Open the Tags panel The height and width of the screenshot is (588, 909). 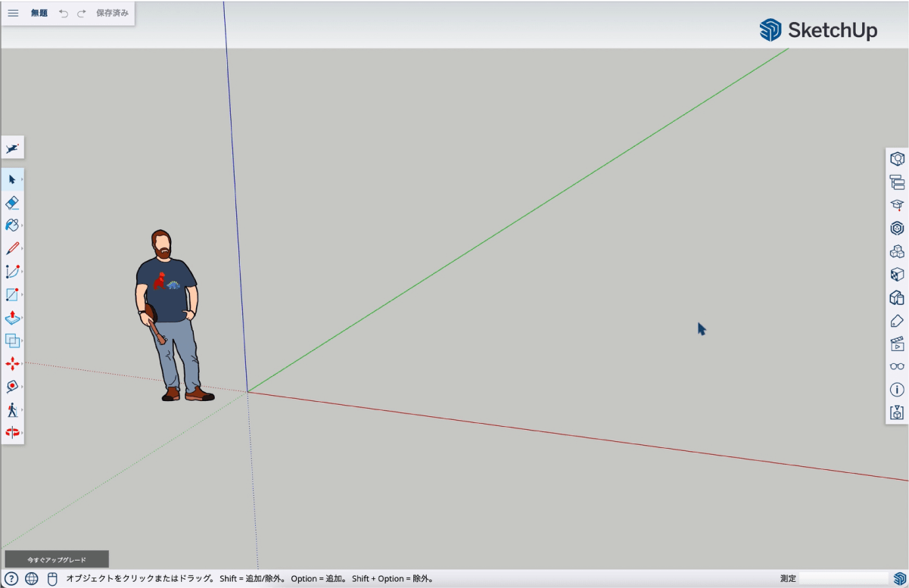[897, 321]
